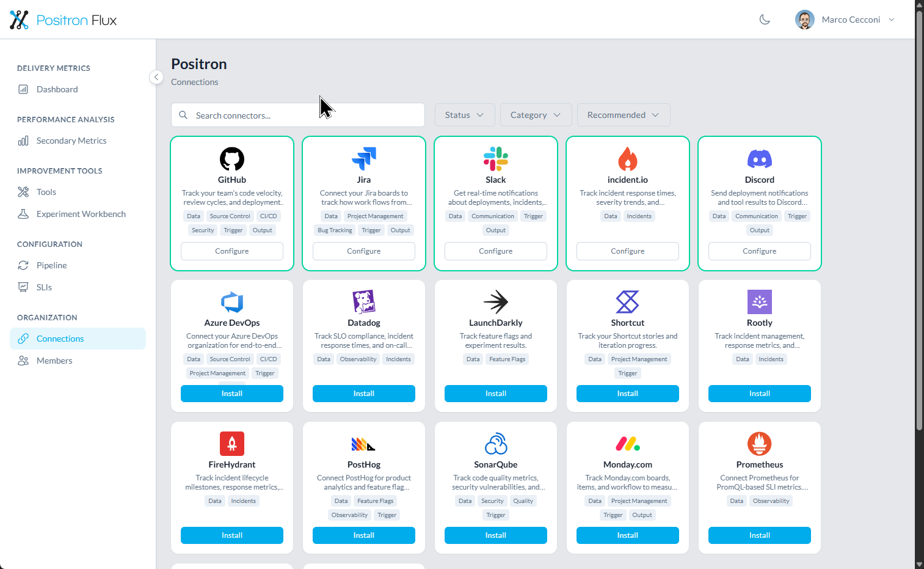This screenshot has width=924, height=569.
Task: Click the SonarQube logo icon
Action: [x=496, y=444]
